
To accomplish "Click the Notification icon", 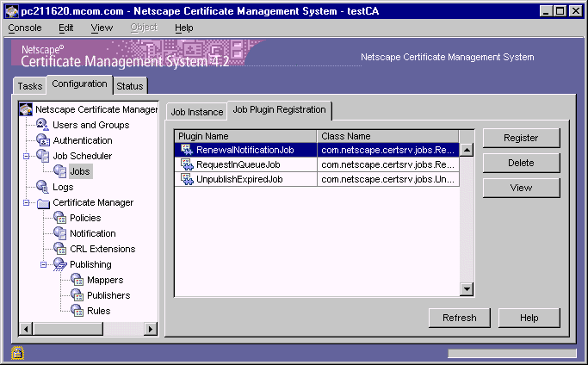I will pyautogui.click(x=59, y=233).
